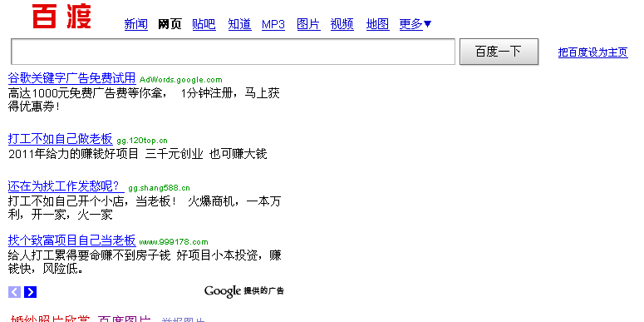Screen dimensions: 644x322
Task: Click the AdWords.google.com green URL
Action: 180,80
